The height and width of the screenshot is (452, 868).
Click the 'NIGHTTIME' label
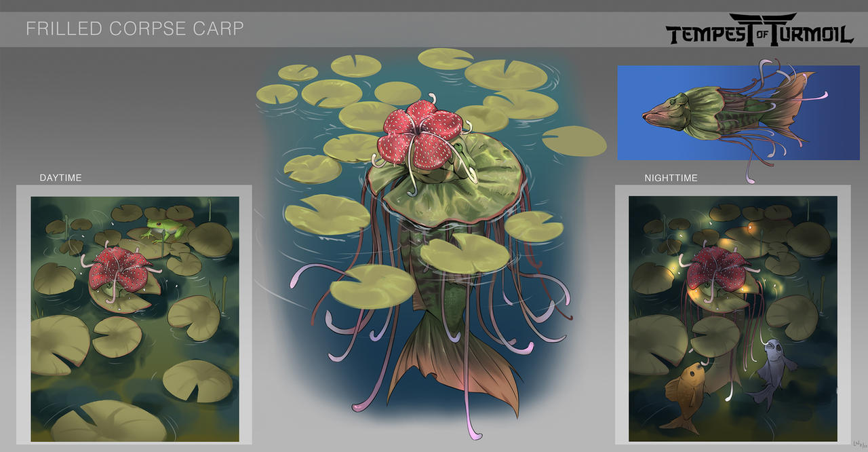[671, 178]
